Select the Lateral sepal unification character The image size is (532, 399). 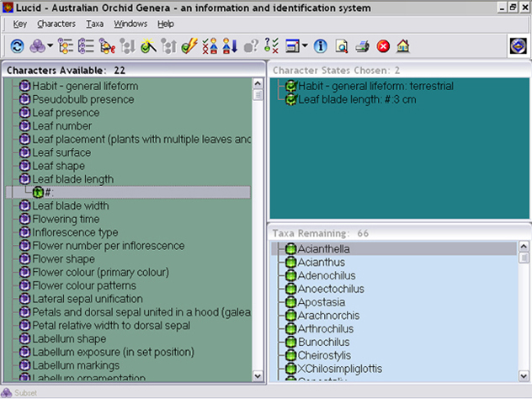(x=88, y=299)
